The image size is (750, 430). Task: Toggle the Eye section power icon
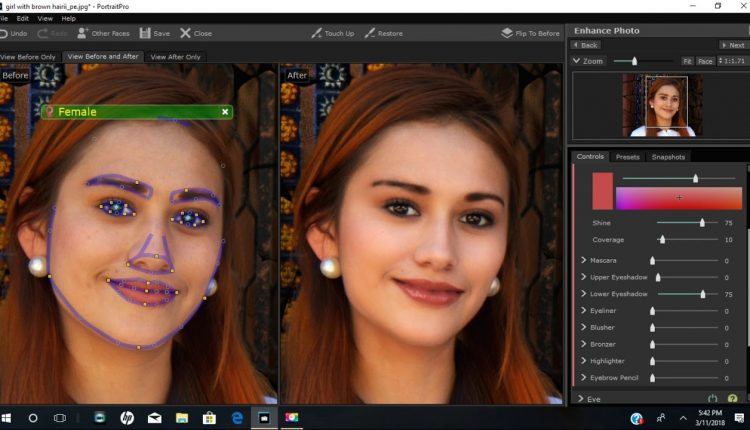coord(713,398)
